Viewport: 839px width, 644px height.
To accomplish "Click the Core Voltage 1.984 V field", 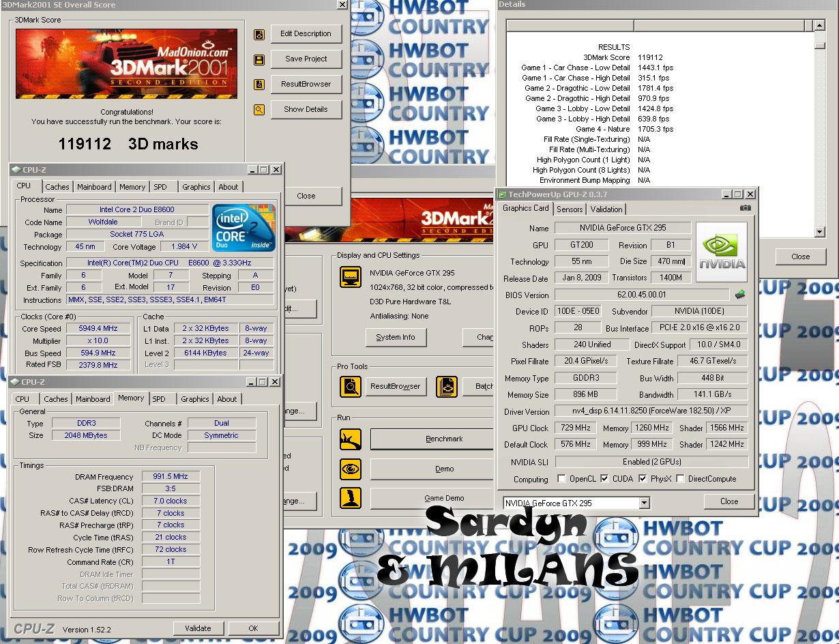I will (185, 247).
